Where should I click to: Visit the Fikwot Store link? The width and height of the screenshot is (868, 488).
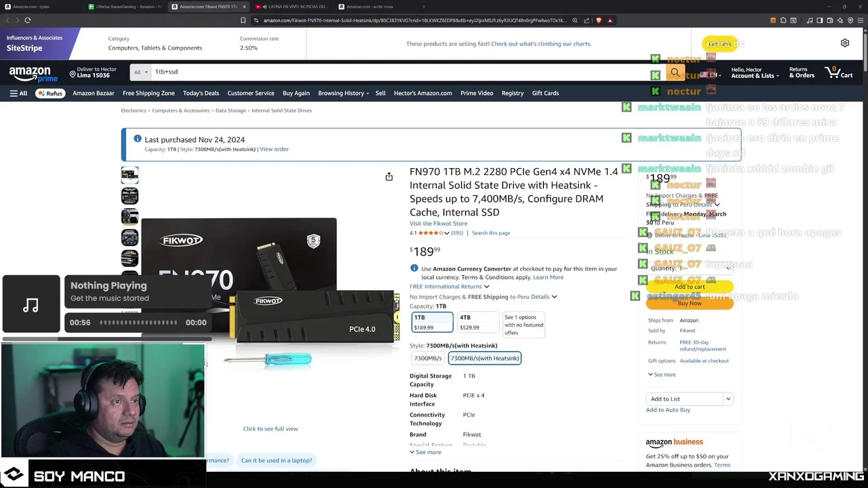pyautogui.click(x=438, y=223)
